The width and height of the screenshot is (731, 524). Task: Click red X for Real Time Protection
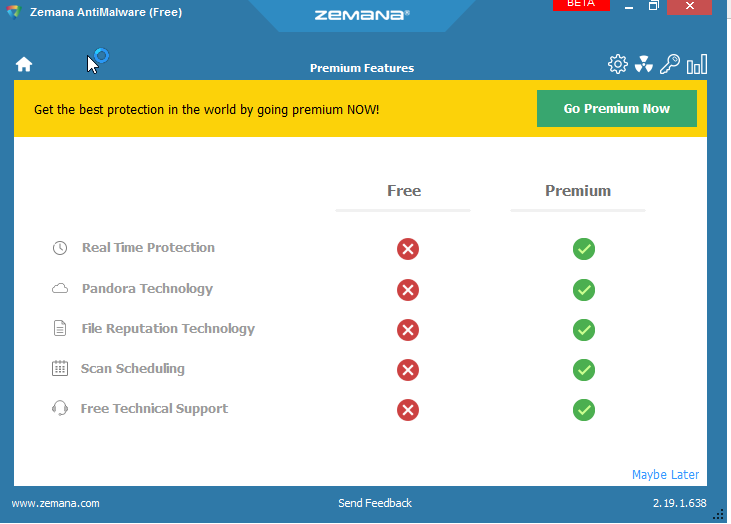click(x=408, y=249)
